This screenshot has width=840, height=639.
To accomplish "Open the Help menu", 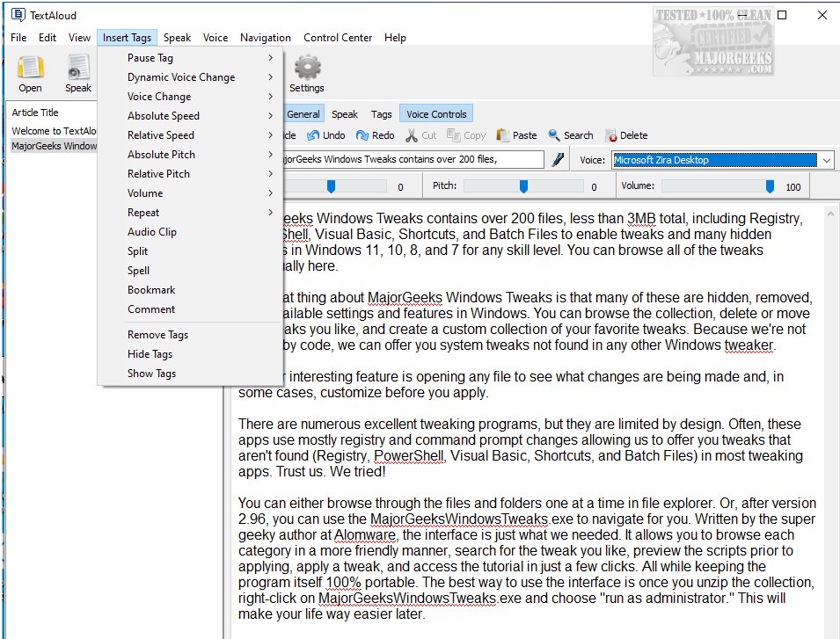I will [395, 38].
